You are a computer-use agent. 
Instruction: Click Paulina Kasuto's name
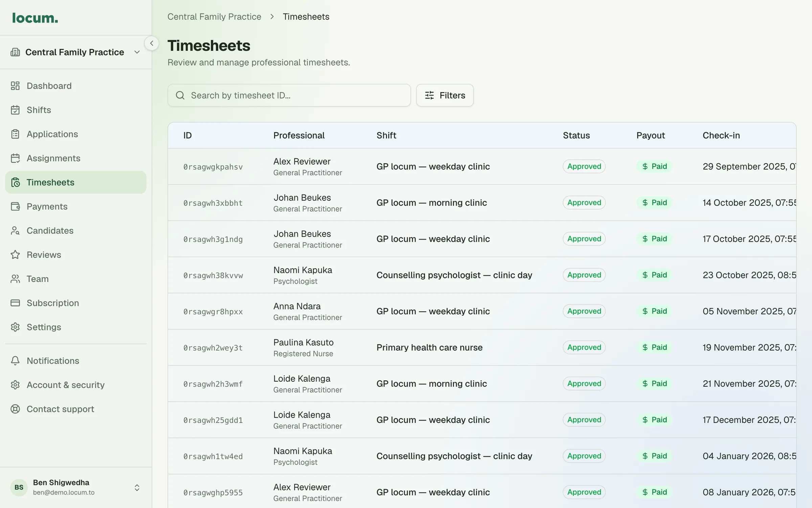[x=303, y=342]
